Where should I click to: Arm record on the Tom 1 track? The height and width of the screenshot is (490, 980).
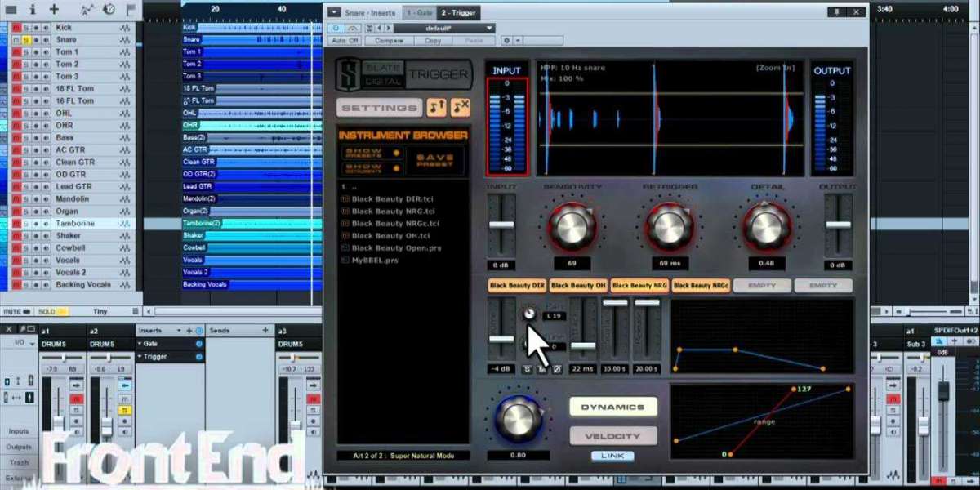pyautogui.click(x=36, y=51)
